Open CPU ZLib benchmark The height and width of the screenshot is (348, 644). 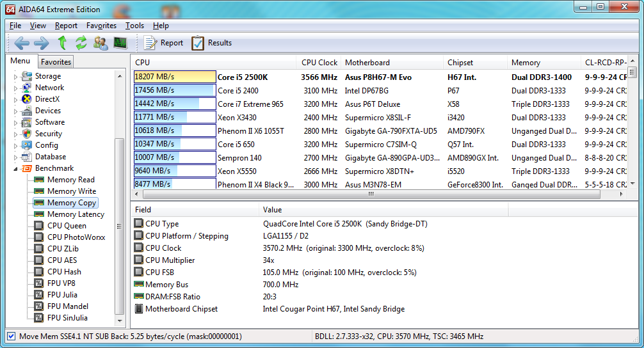pyautogui.click(x=63, y=248)
